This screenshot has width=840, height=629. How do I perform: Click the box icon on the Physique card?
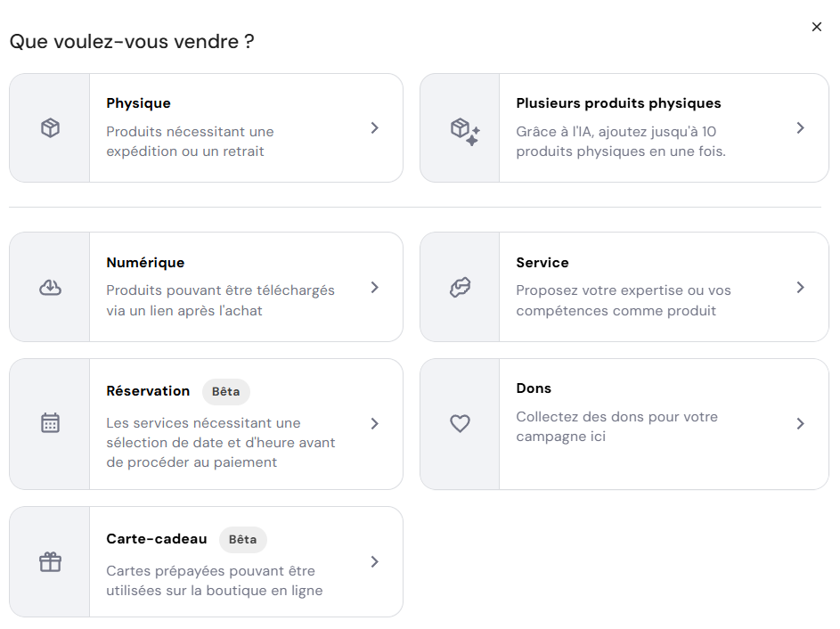49,127
